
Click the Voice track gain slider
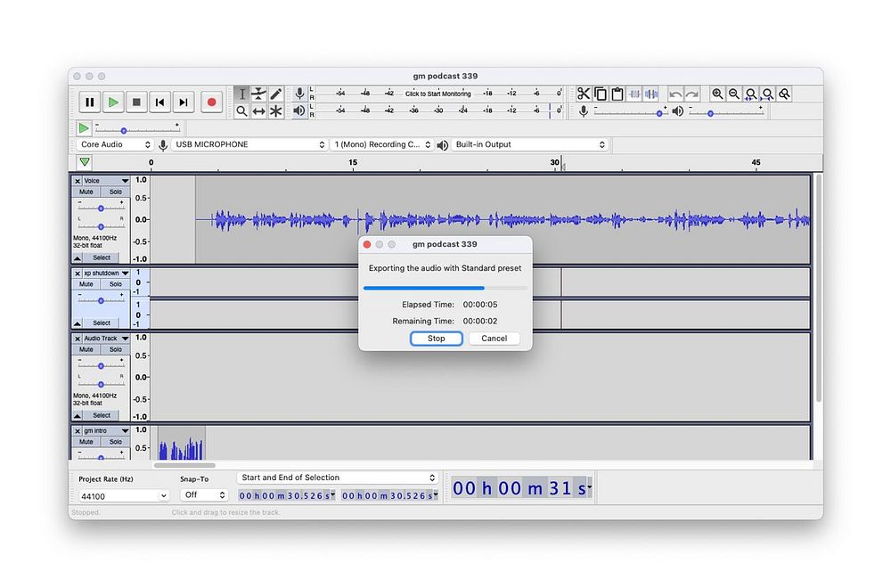point(101,208)
